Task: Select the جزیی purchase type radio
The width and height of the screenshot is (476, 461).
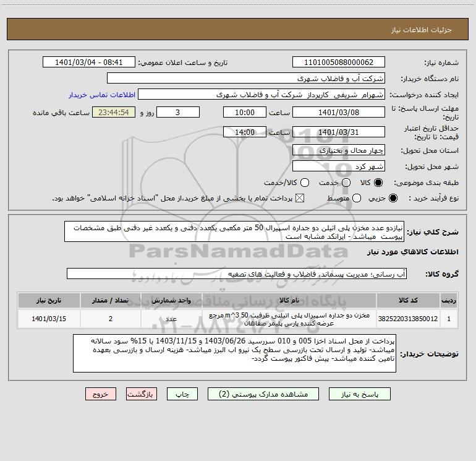Action: pyautogui.click(x=393, y=198)
